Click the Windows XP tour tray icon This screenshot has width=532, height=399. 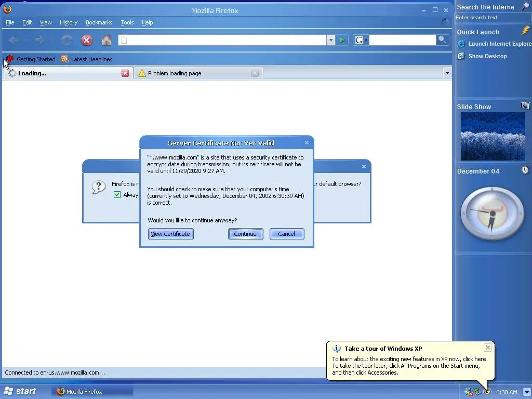point(487,392)
